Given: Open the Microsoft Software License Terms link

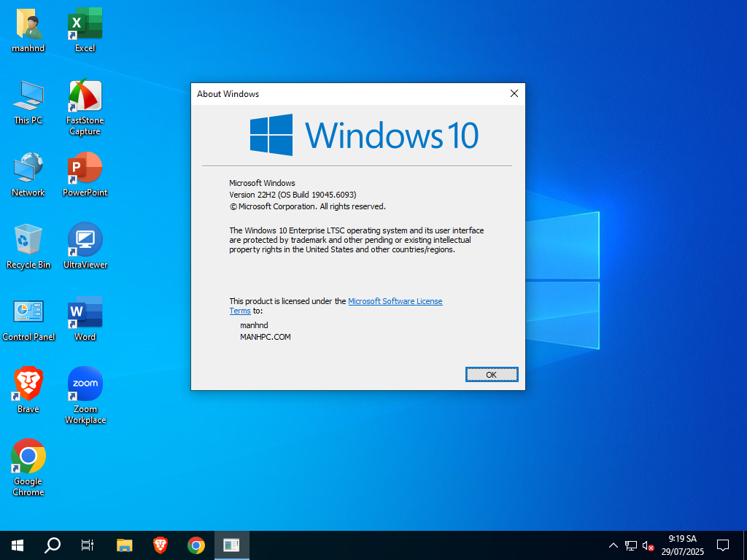Looking at the screenshot, I should 395,301.
